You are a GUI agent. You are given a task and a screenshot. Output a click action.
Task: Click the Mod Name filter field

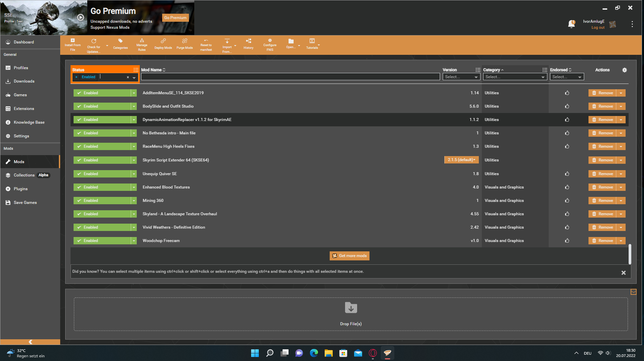coord(290,77)
